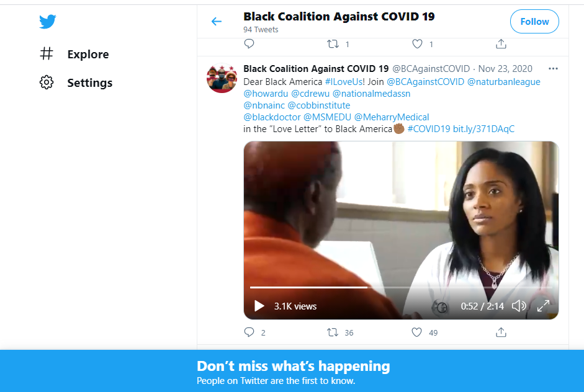Viewport: 584px width, 392px height.
Task: Follow Black Coalition Against COVID 19
Action: 534,22
